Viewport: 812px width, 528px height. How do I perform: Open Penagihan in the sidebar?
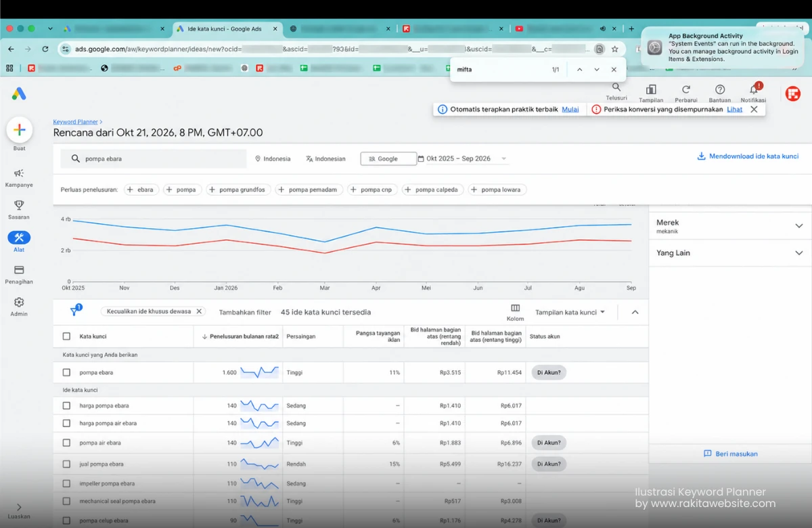tap(19, 274)
